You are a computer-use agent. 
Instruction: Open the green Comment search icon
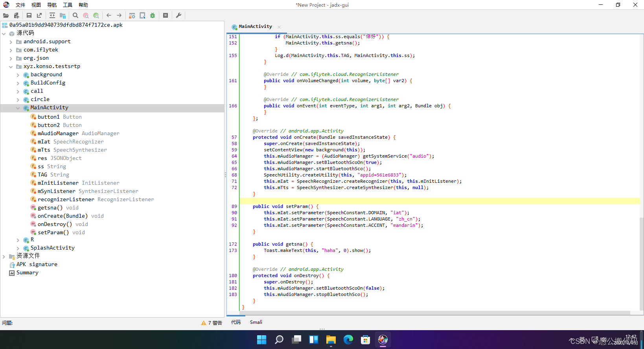(96, 15)
